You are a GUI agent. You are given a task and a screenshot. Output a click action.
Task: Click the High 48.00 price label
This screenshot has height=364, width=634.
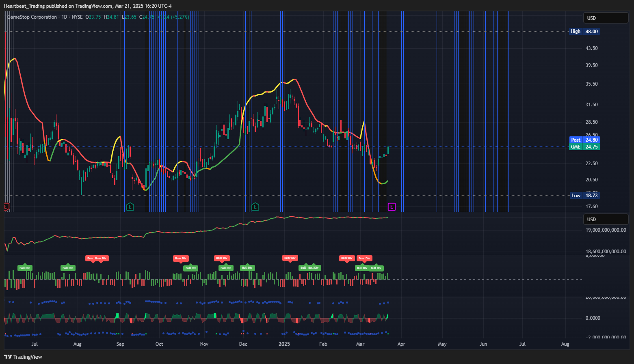point(584,31)
